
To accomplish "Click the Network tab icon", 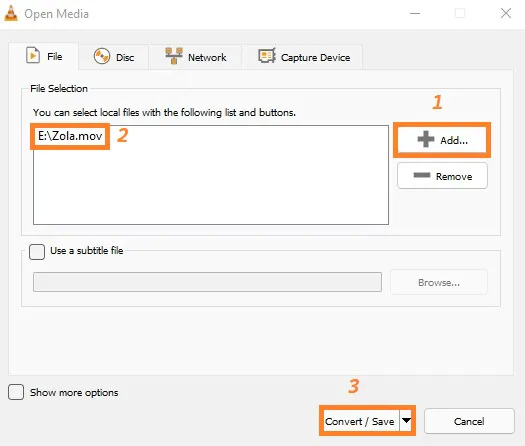I will click(x=174, y=56).
